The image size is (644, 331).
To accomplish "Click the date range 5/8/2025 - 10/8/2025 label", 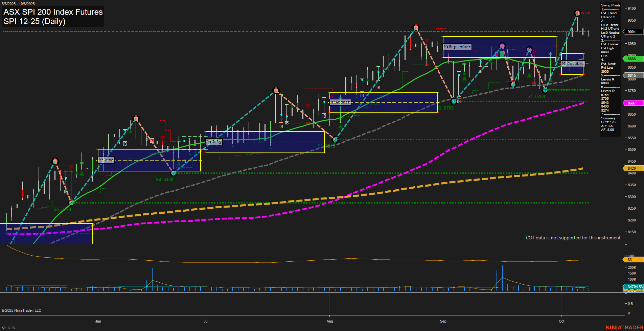I will (19, 3).
